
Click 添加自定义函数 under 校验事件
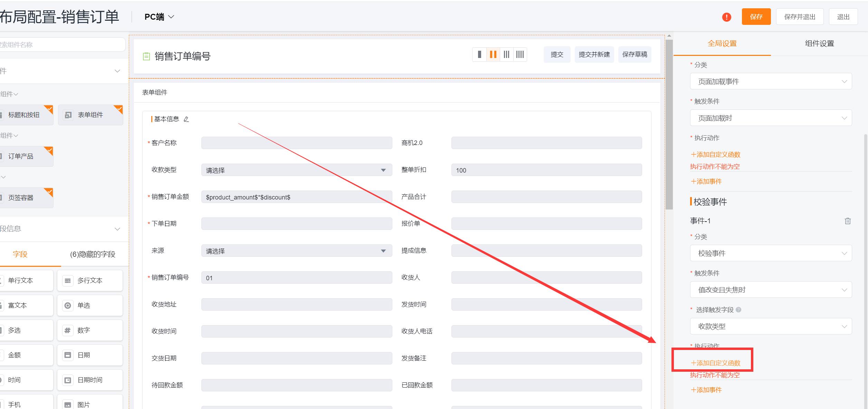tap(715, 363)
